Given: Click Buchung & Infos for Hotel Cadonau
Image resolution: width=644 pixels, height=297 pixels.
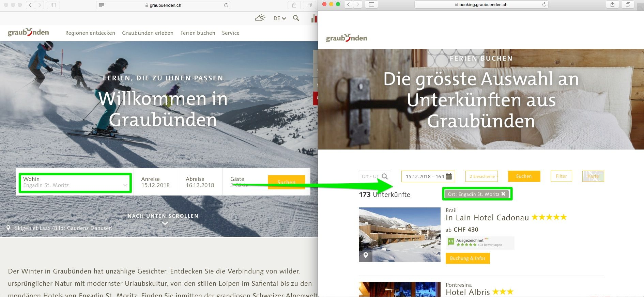Looking at the screenshot, I should point(468,258).
